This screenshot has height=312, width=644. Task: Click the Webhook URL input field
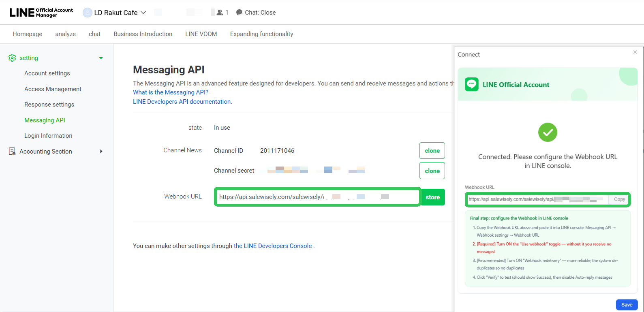tap(318, 197)
